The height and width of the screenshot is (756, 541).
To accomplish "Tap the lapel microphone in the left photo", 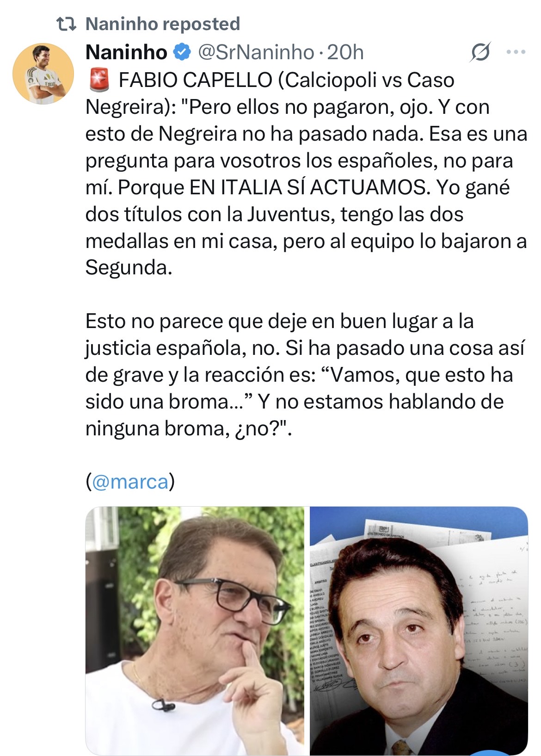I will pyautogui.click(x=163, y=705).
